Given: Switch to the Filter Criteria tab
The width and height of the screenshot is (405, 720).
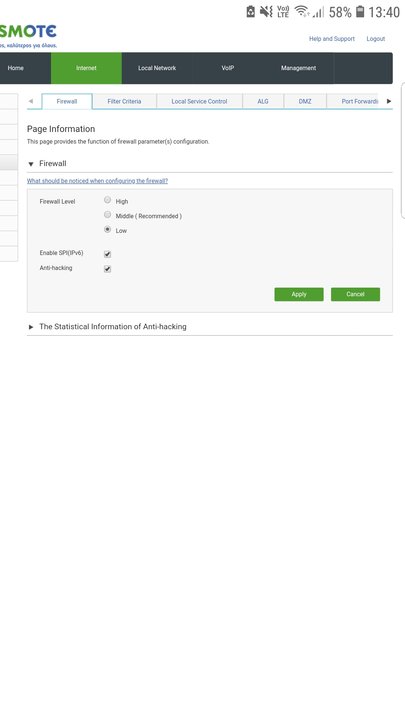Looking at the screenshot, I should click(x=124, y=101).
